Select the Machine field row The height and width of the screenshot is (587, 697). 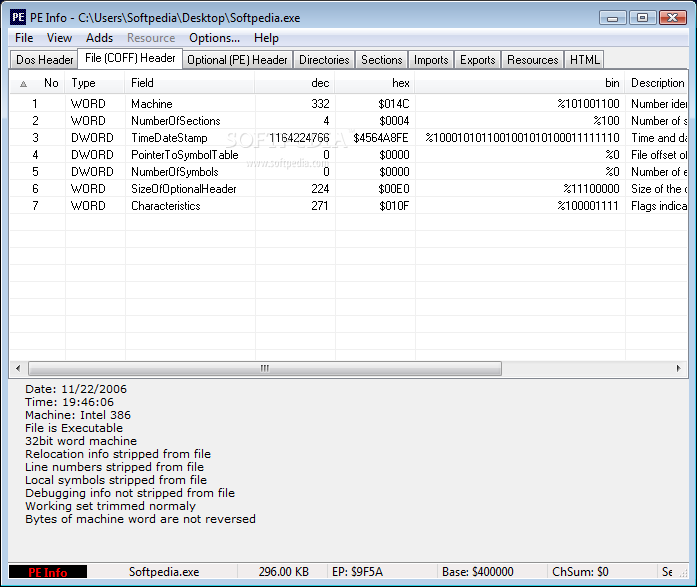[348, 104]
